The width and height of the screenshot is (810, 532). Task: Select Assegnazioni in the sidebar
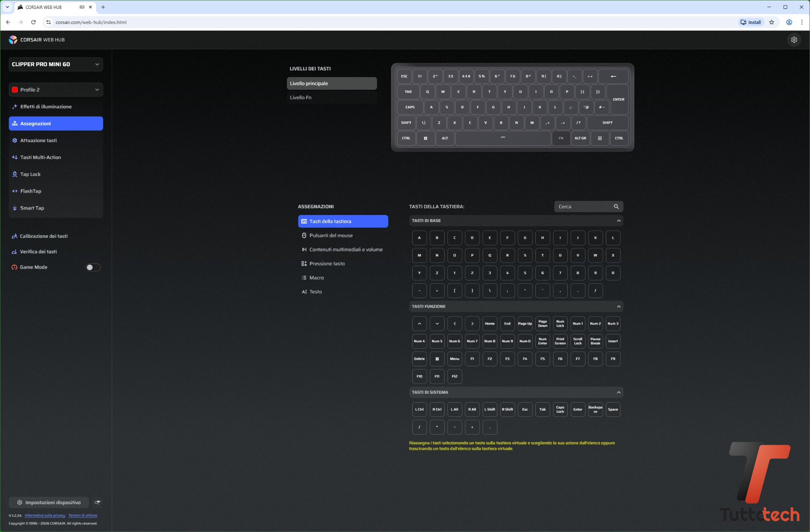56,124
